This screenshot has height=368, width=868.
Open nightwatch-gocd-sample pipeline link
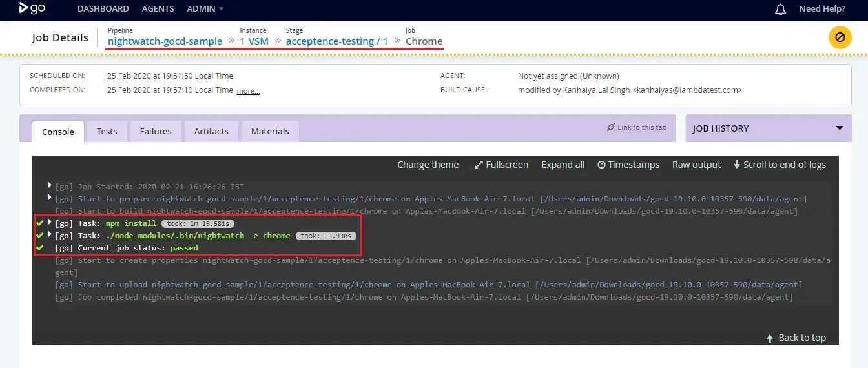[x=165, y=41]
